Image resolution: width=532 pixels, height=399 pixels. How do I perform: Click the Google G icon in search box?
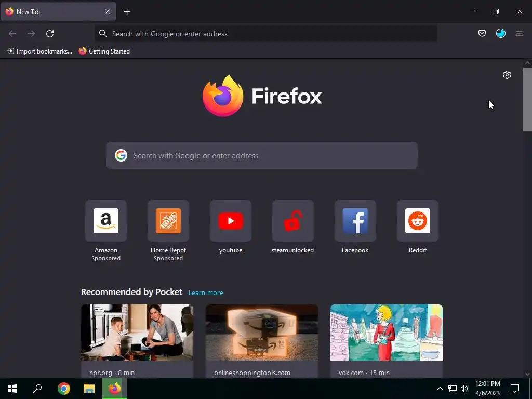[121, 155]
